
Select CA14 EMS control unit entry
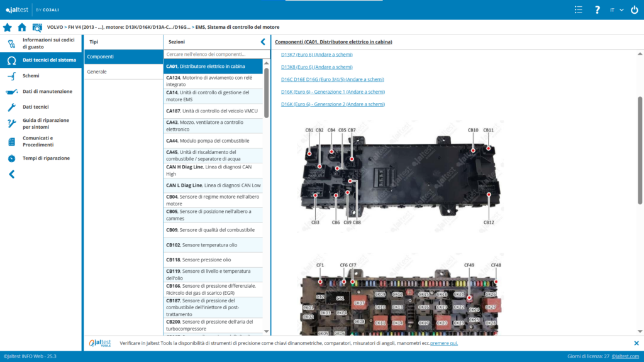(213, 96)
